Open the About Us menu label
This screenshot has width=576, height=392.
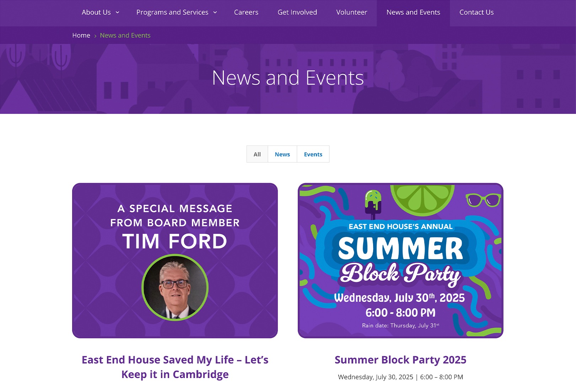click(96, 12)
